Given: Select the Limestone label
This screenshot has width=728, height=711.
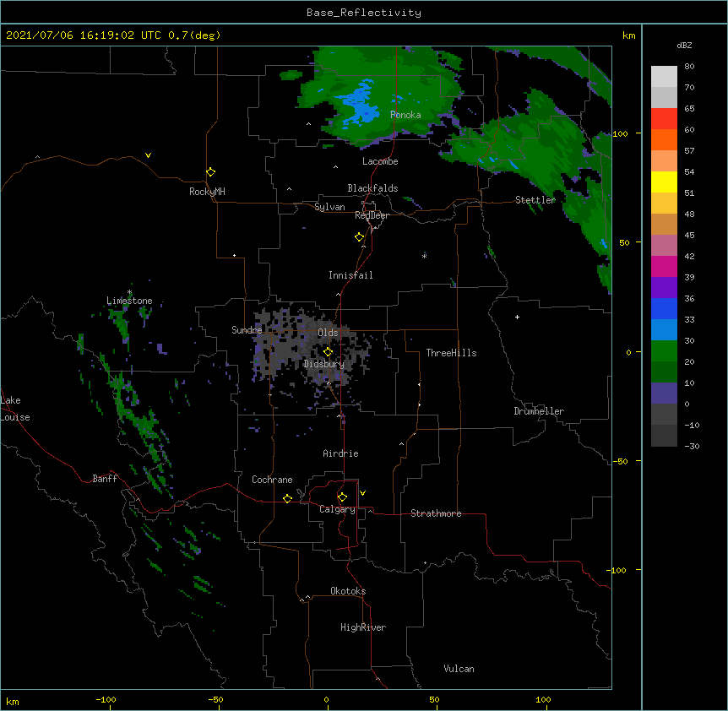Looking at the screenshot, I should pyautogui.click(x=129, y=301).
